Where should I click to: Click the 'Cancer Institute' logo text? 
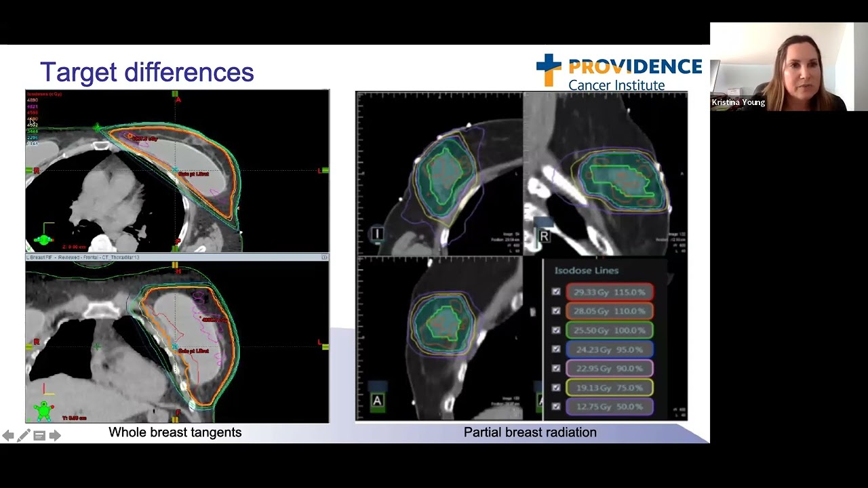[x=616, y=85]
